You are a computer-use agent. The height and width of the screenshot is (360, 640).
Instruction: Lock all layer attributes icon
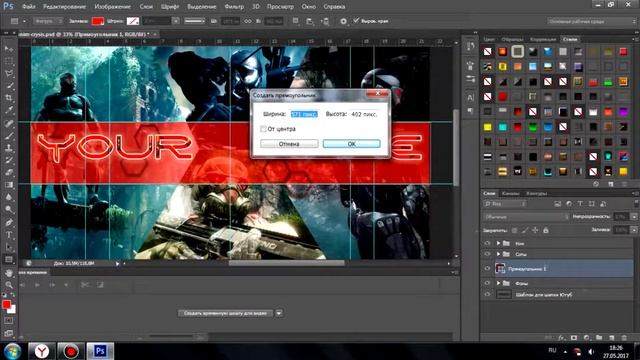click(x=546, y=231)
